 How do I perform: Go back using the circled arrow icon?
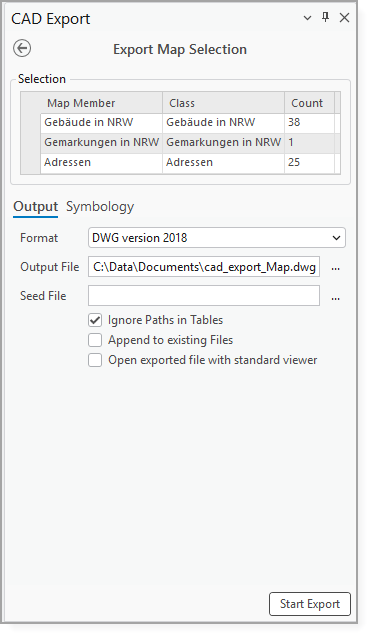22,48
